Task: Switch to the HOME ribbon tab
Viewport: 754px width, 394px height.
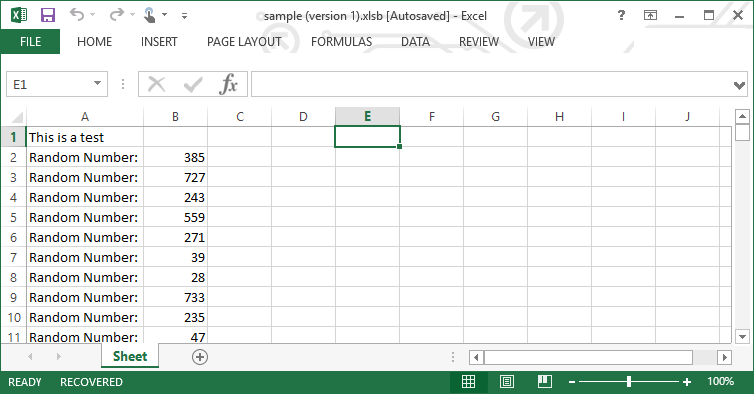Action: (x=95, y=42)
